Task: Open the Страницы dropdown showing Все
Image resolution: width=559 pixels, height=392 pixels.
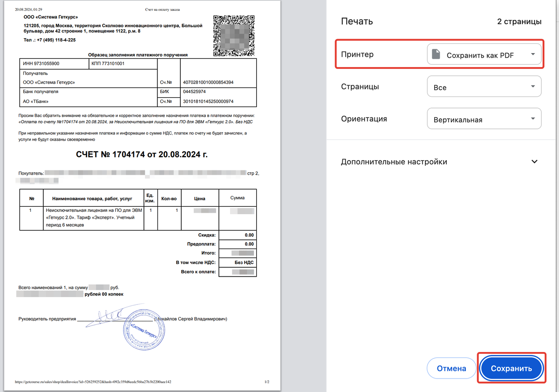Action: pos(484,87)
